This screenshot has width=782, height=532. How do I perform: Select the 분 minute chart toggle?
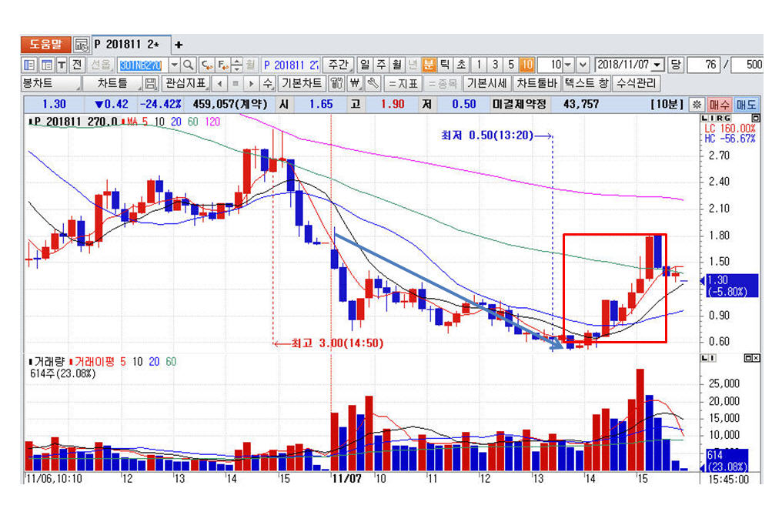[429, 65]
